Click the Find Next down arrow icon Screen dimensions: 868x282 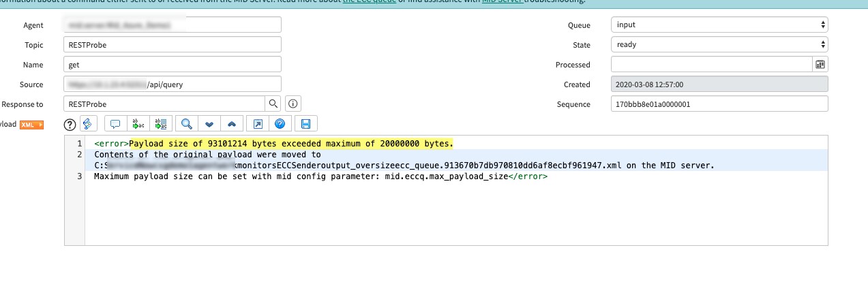pos(209,124)
